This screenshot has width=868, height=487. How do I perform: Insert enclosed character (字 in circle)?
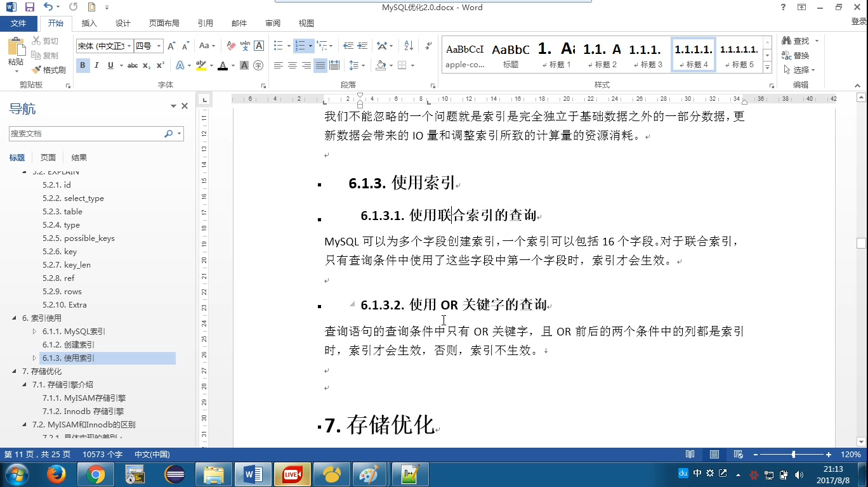tap(258, 65)
